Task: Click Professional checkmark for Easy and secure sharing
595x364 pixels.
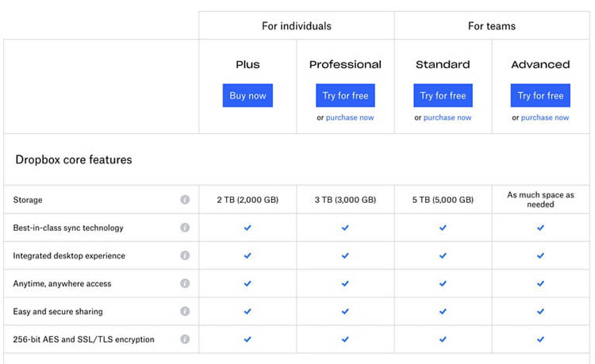Action: coord(345,312)
